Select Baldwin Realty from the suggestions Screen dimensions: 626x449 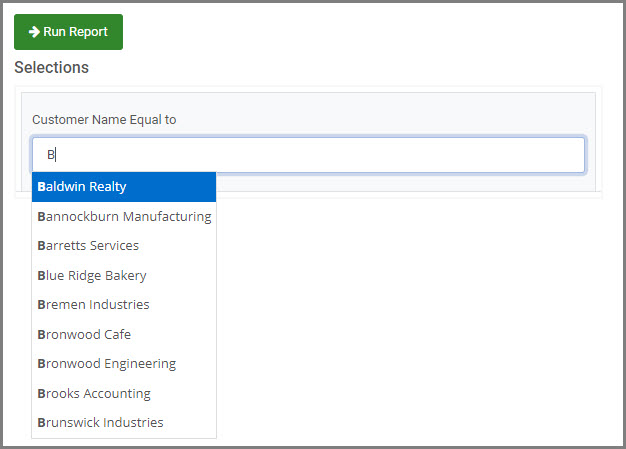pos(124,187)
